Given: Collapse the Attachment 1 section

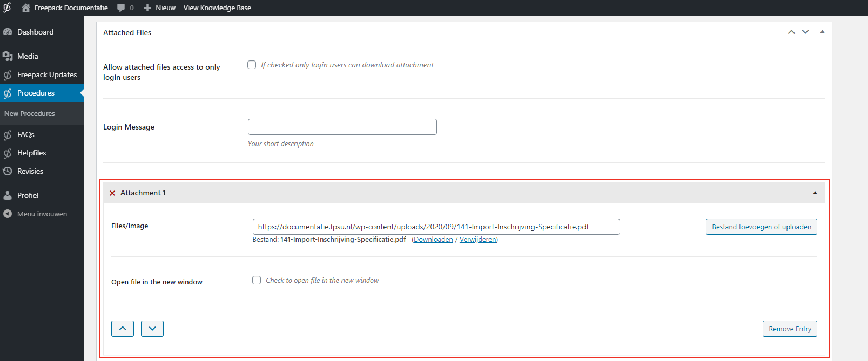Looking at the screenshot, I should [x=815, y=193].
